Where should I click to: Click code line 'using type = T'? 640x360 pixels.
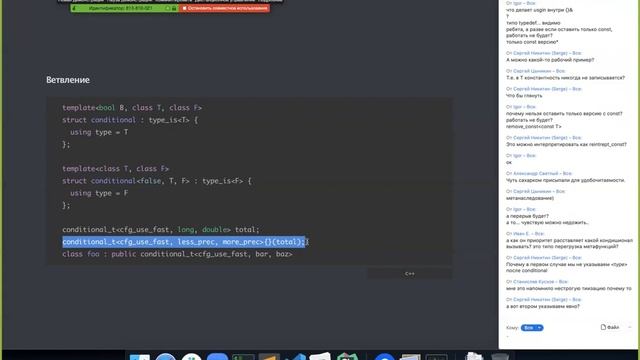coord(99,132)
